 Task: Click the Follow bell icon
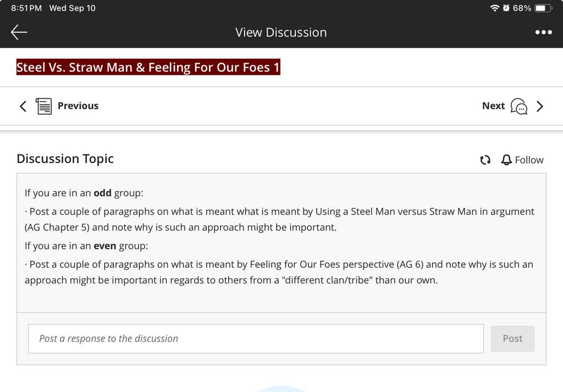506,160
